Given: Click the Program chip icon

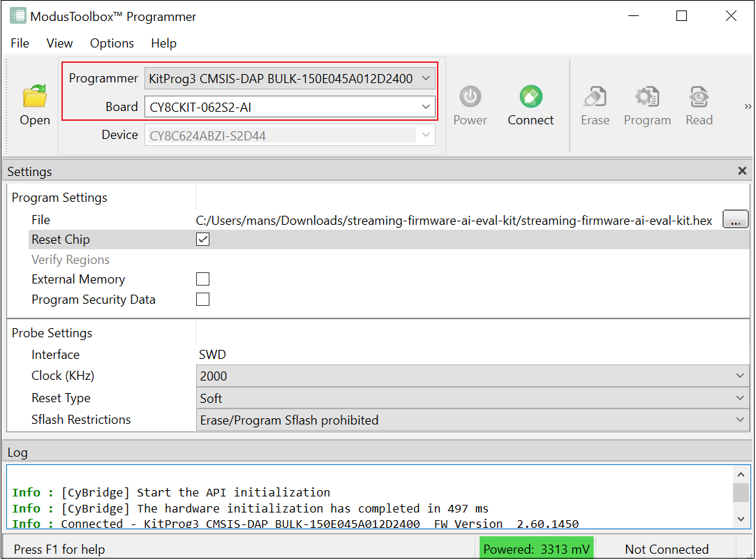Looking at the screenshot, I should coord(647,96).
